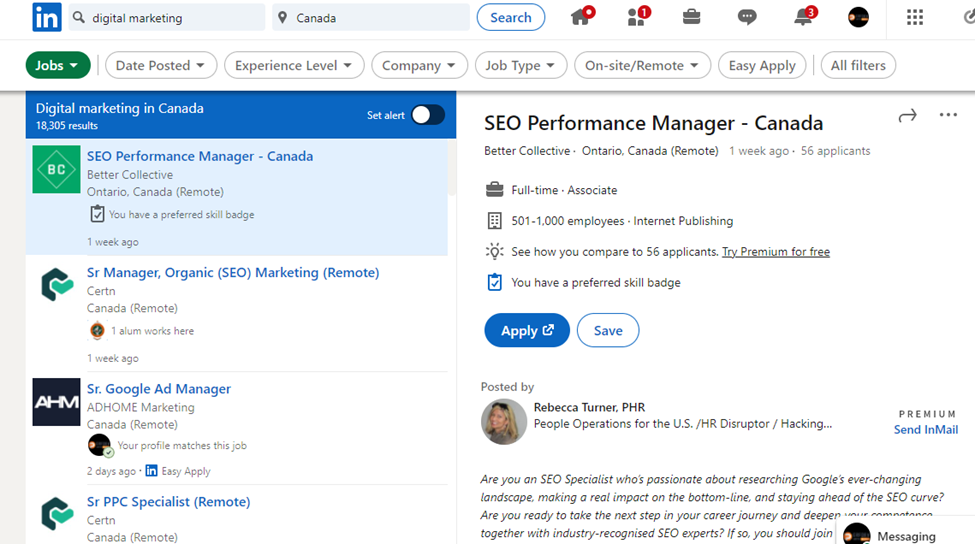Viewport: 975px width, 544px height.
Task: Click the skill badge icon in the first job card
Action: 97,214
